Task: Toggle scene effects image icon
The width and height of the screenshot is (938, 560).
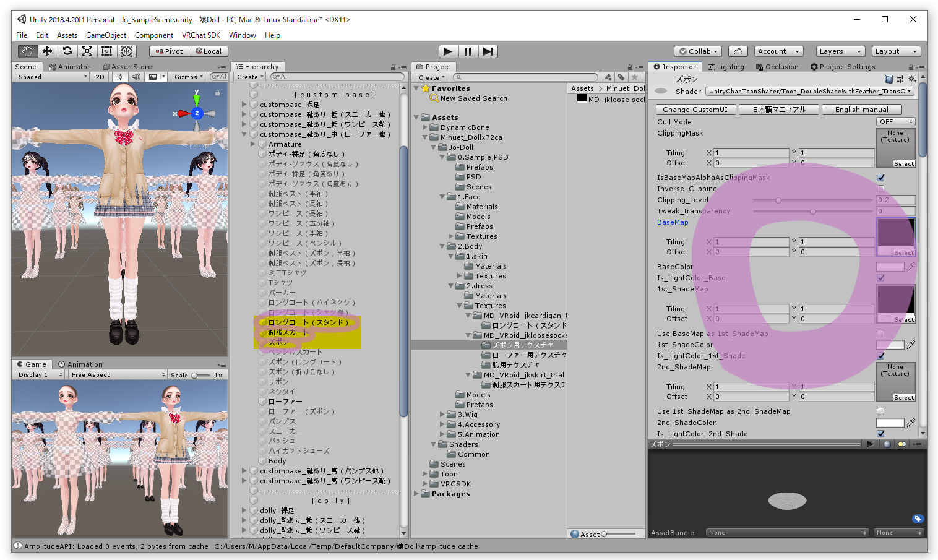Action: [x=153, y=77]
